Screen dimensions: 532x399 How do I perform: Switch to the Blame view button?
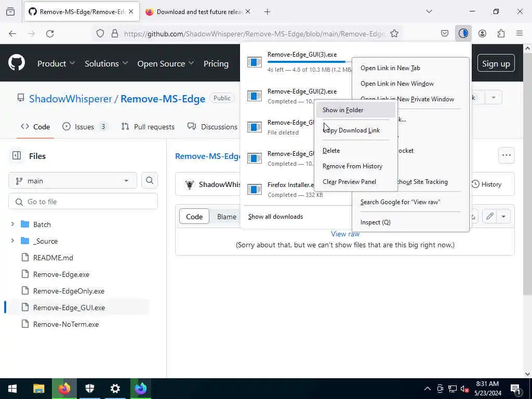click(x=227, y=217)
